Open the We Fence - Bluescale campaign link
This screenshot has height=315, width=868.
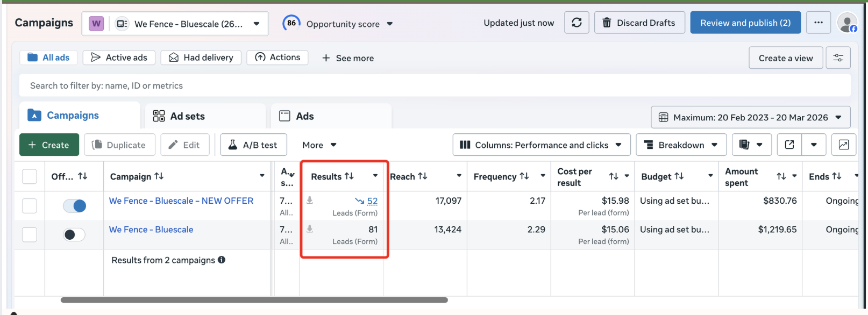pos(151,230)
